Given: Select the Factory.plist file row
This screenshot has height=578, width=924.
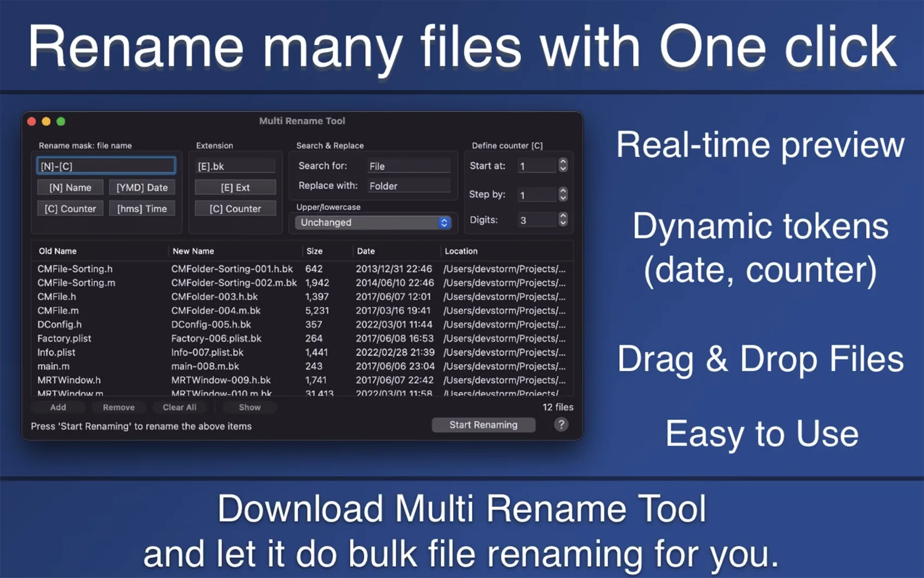Looking at the screenshot, I should click(x=64, y=338).
